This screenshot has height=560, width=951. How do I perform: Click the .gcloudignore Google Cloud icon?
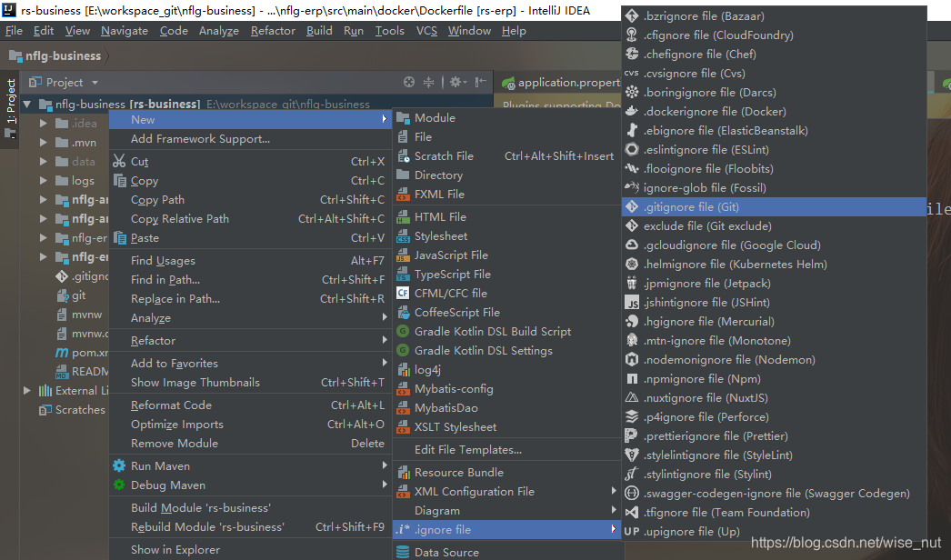(632, 245)
